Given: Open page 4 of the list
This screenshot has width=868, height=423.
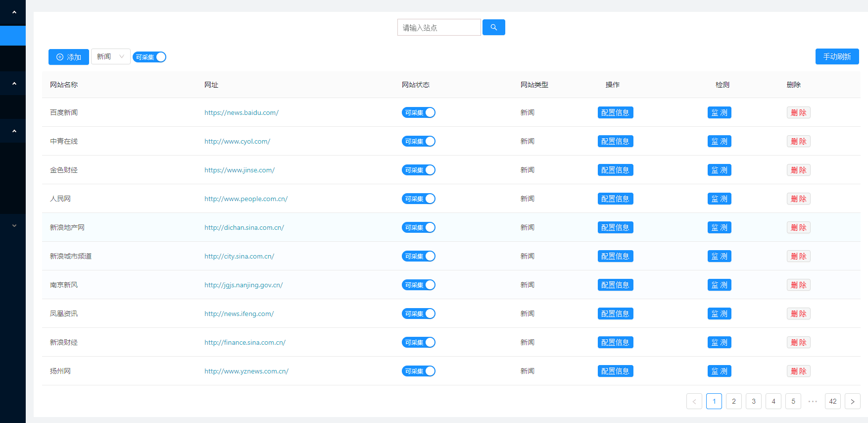Looking at the screenshot, I should coord(773,401).
